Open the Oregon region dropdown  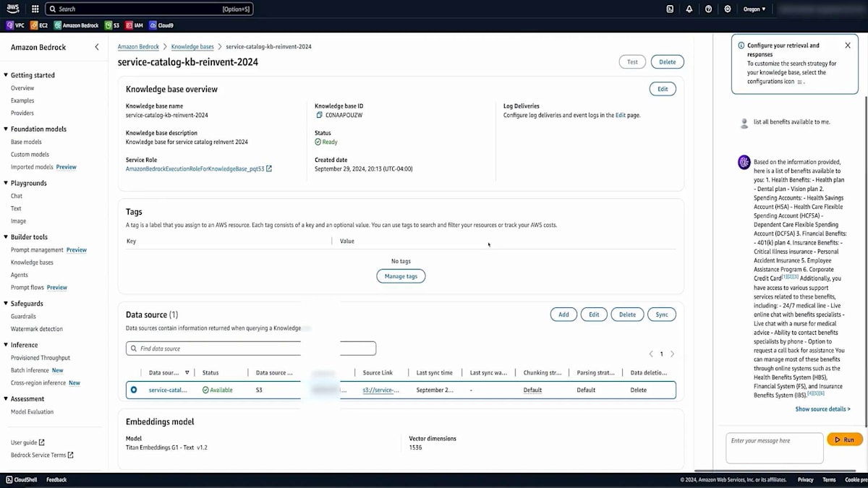pos(754,9)
